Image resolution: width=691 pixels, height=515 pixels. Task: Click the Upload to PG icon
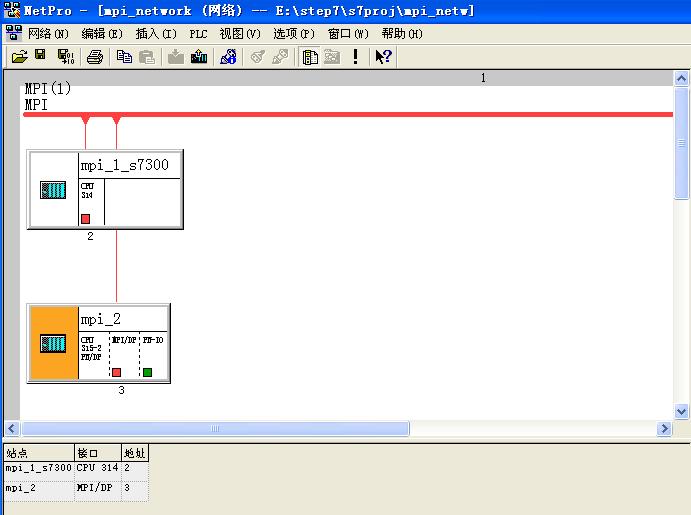click(x=199, y=57)
